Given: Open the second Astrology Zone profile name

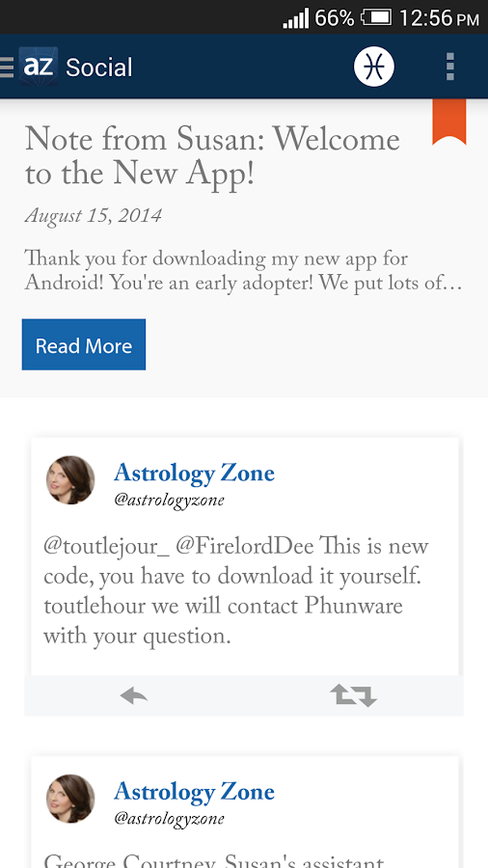Looking at the screenshot, I should [194, 792].
